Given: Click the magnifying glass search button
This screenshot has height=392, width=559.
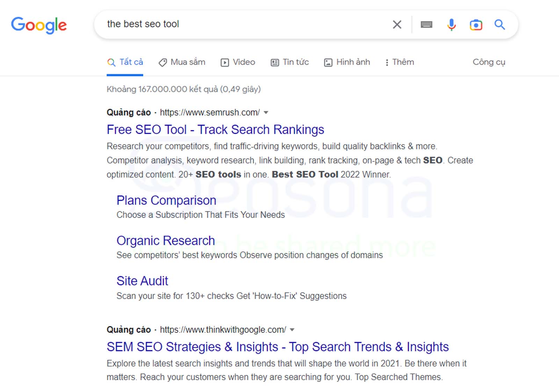Looking at the screenshot, I should [500, 24].
